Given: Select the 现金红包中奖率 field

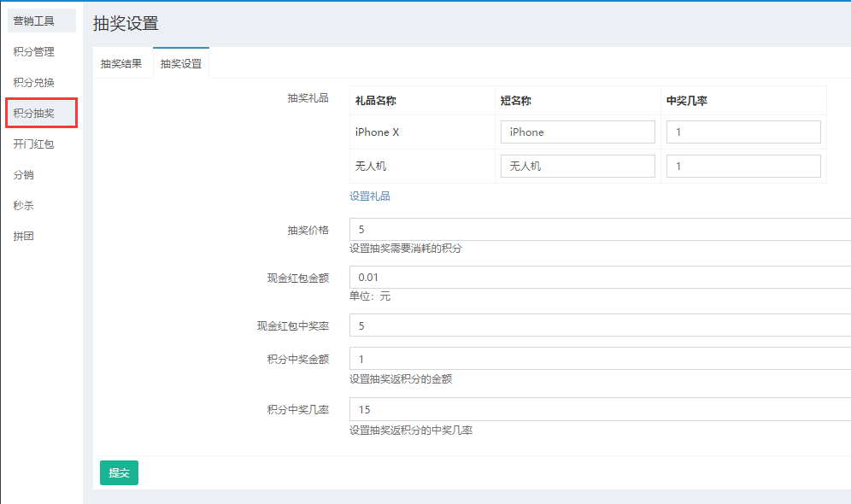Looking at the screenshot, I should [x=598, y=325].
